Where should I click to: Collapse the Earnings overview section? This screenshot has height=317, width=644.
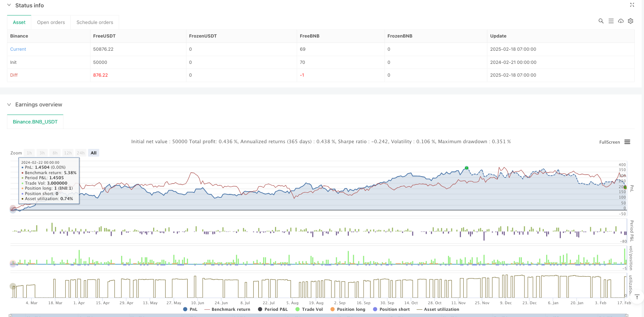[9, 105]
